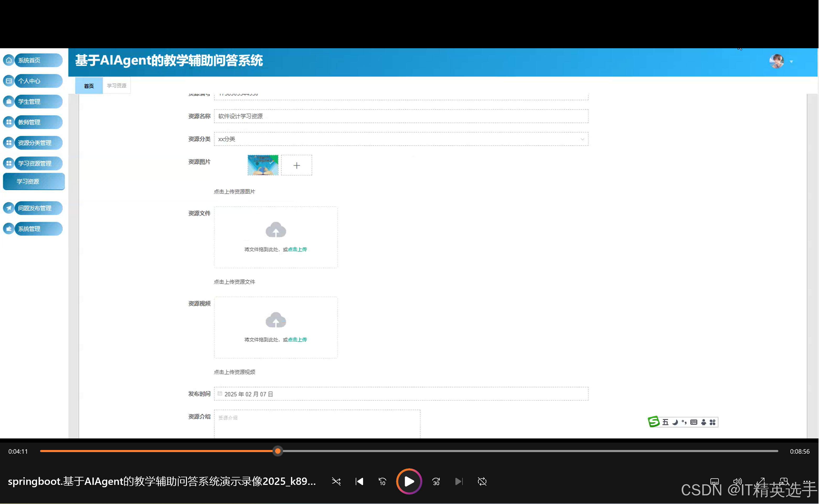The height and width of the screenshot is (504, 819).
Task: Click the Sogou input method S logo
Action: 653,422
